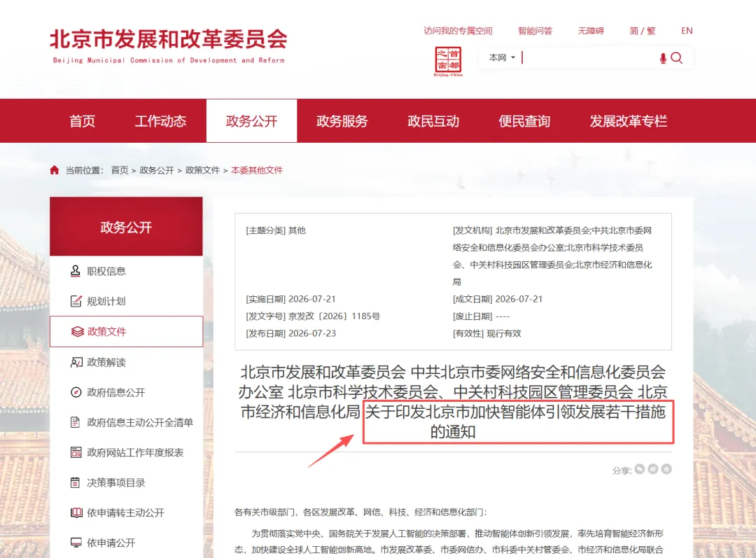Screen dimensions: 756x558
Task: Click 首页 in the breadcrumb
Action: 120,170
